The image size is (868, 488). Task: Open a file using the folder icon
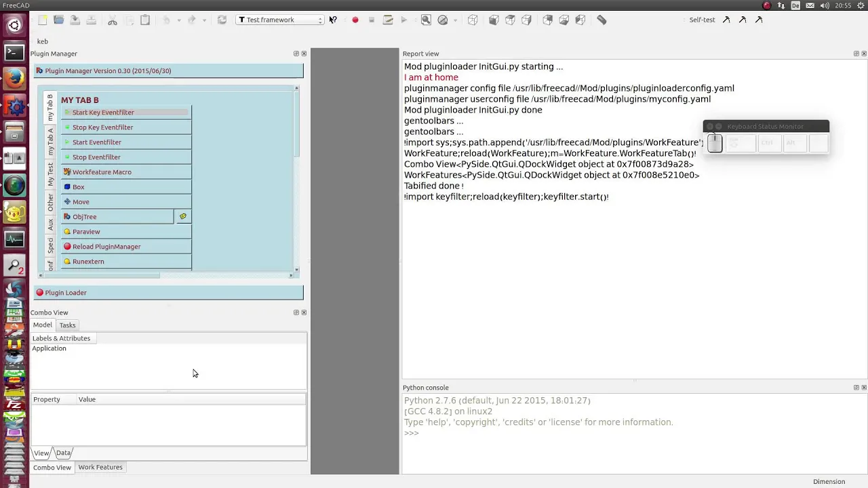coord(59,20)
